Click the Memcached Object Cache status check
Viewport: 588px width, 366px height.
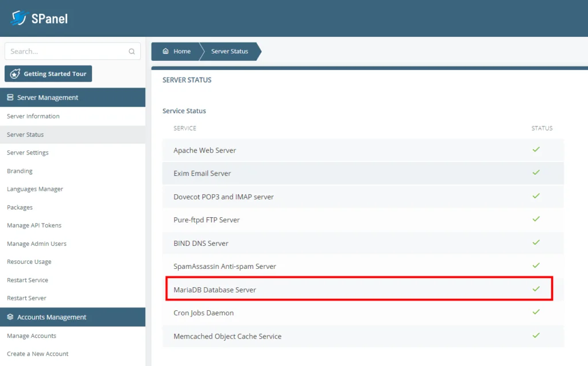coord(536,336)
